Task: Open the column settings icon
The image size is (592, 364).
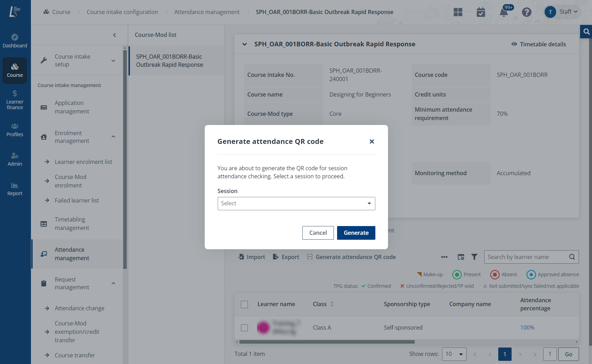Action: click(461, 257)
